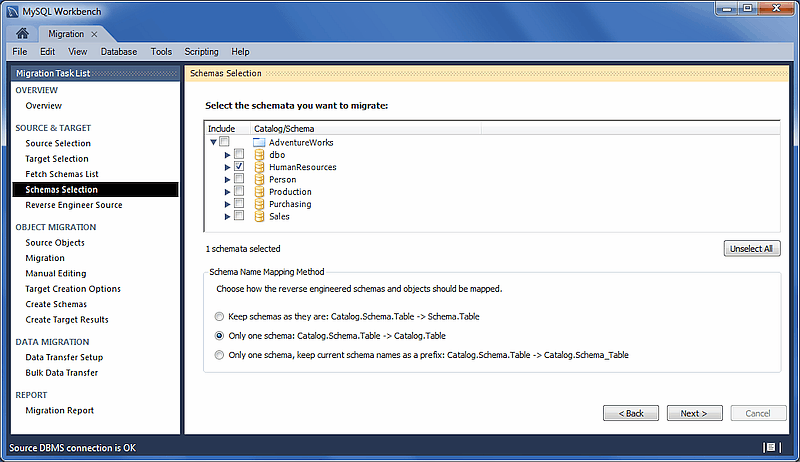Expand the Sales schema node
The height and width of the screenshot is (462, 800).
click(228, 216)
